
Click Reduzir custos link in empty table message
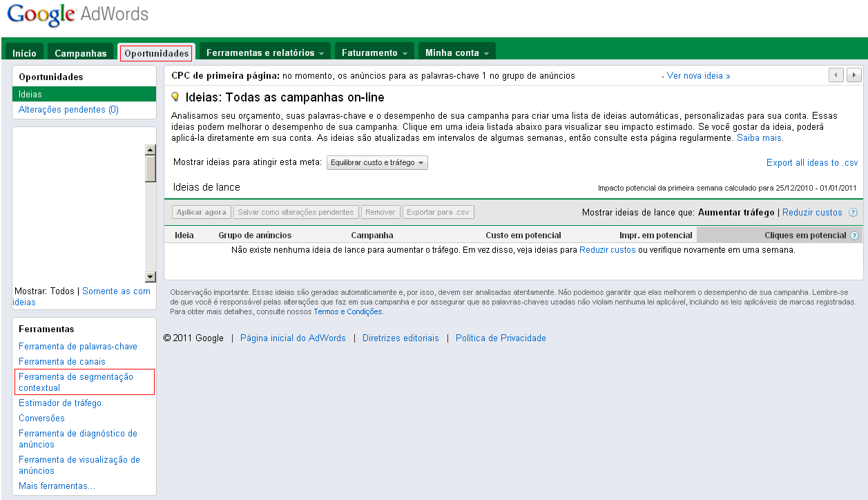pyautogui.click(x=607, y=250)
